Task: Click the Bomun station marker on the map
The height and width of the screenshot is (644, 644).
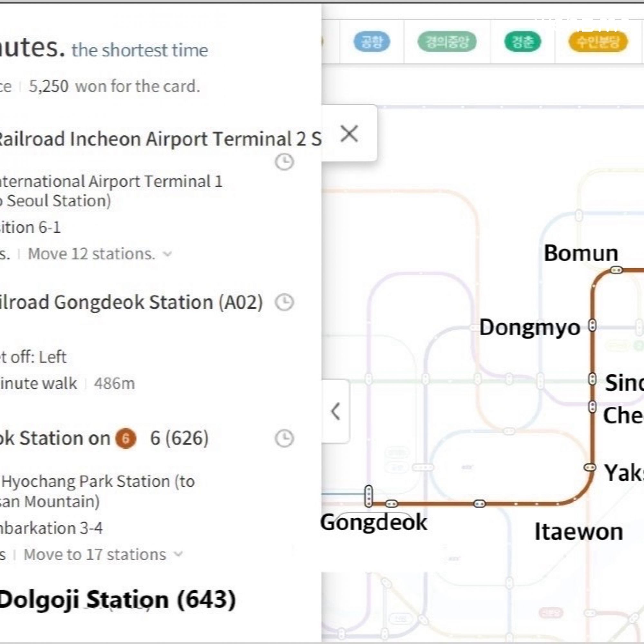Action: click(x=616, y=270)
